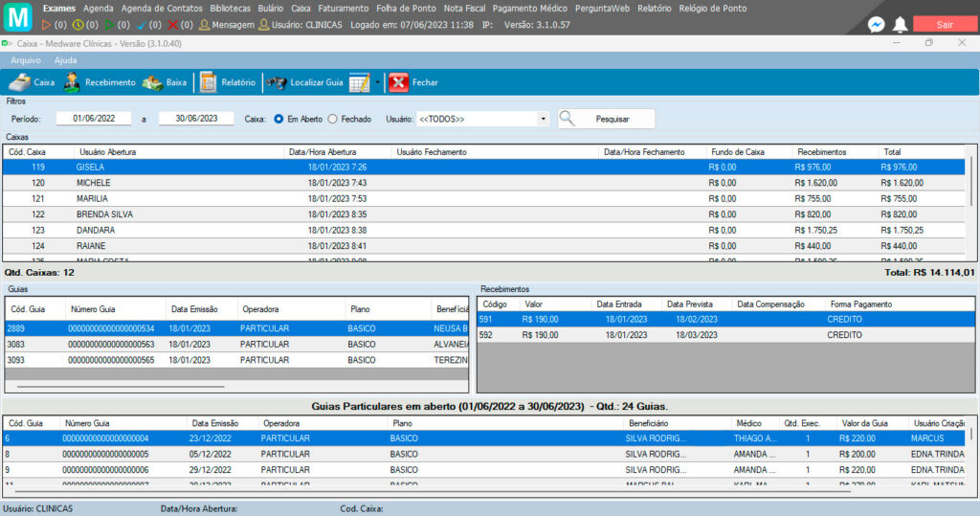This screenshot has width=980, height=516.
Task: Expand the Usuário dropdown list
Action: (x=544, y=119)
